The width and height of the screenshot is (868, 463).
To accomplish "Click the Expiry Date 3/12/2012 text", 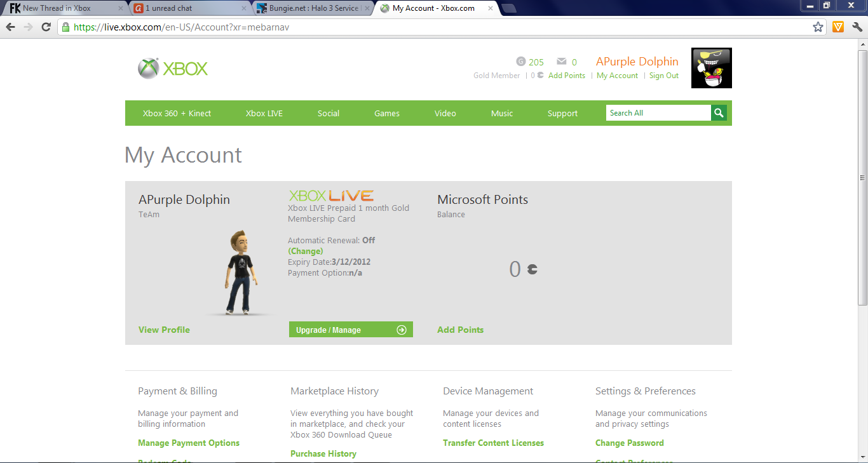I will (329, 262).
